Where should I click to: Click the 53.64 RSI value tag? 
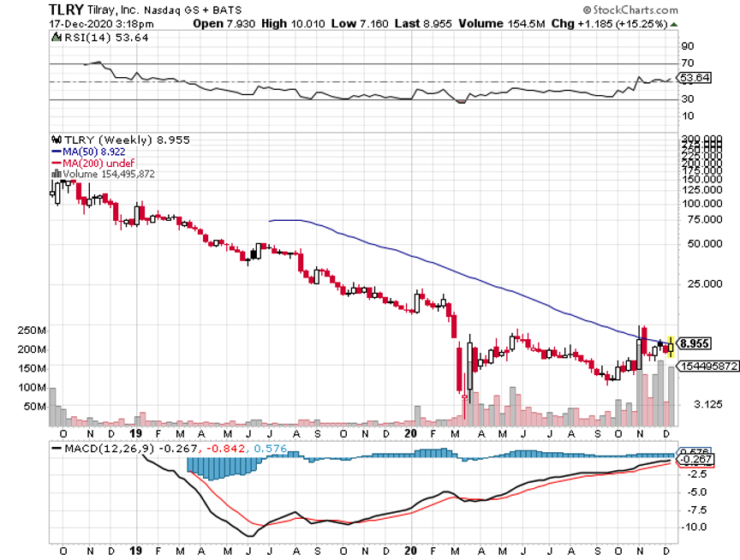[x=692, y=79]
